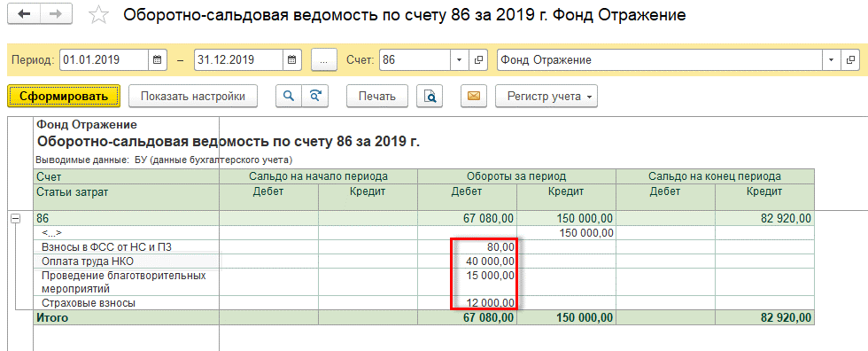Click the Печать button

[x=377, y=97]
